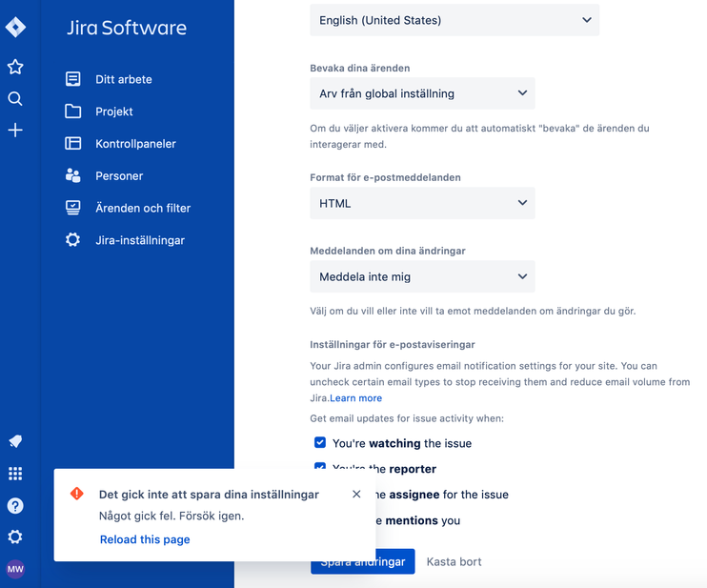Click Bevaka dina ärenden label
Viewport: 707px width, 588px height.
click(360, 68)
